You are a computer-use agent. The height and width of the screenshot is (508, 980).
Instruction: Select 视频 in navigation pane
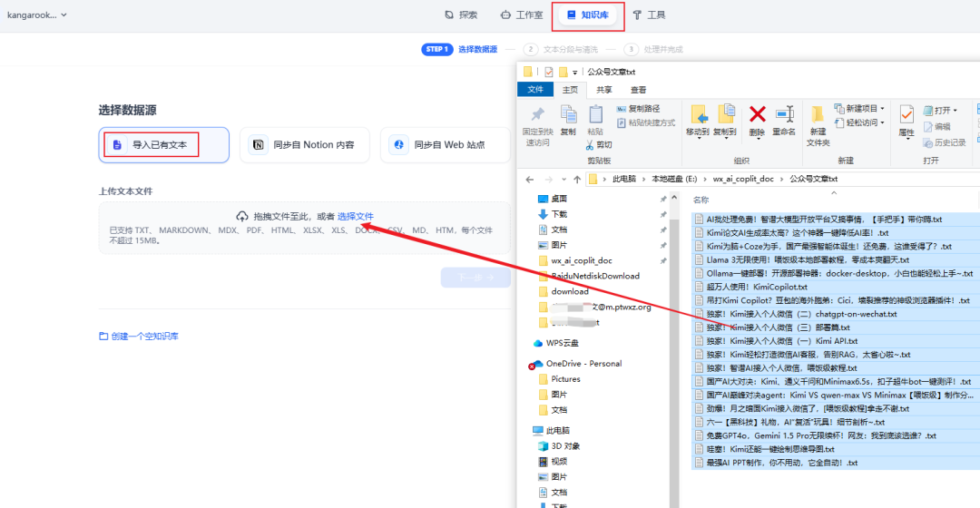coord(553,462)
